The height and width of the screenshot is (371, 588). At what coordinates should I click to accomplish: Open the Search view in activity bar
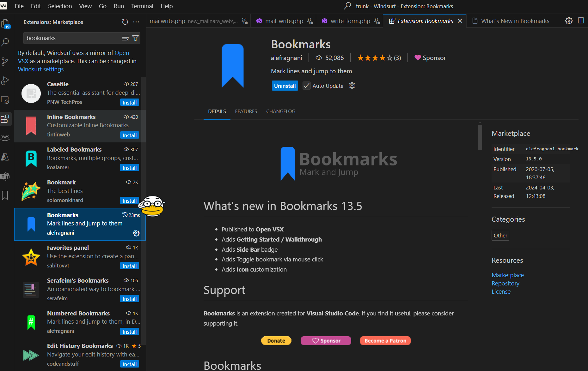click(5, 42)
